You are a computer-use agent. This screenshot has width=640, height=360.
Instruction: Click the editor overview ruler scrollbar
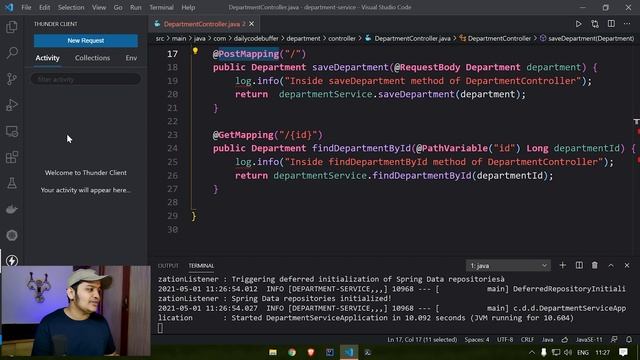[x=636, y=151]
